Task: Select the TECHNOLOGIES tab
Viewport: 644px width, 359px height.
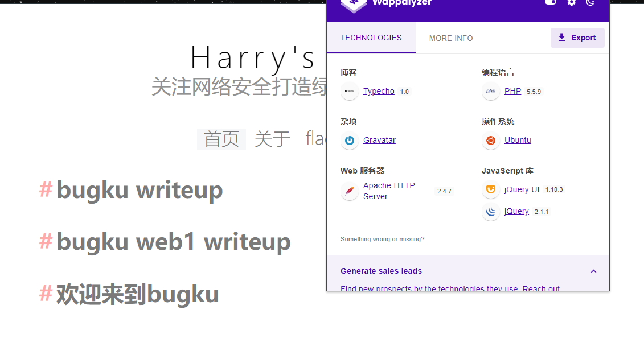Action: pyautogui.click(x=371, y=38)
